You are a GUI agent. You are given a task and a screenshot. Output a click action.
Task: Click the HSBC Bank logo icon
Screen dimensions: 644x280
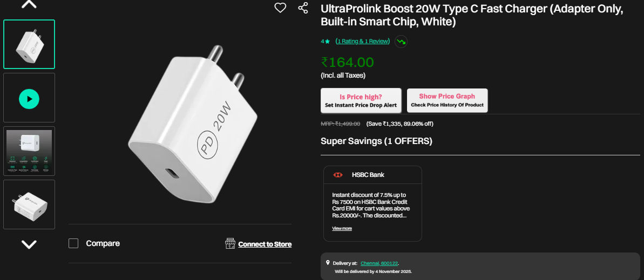338,175
